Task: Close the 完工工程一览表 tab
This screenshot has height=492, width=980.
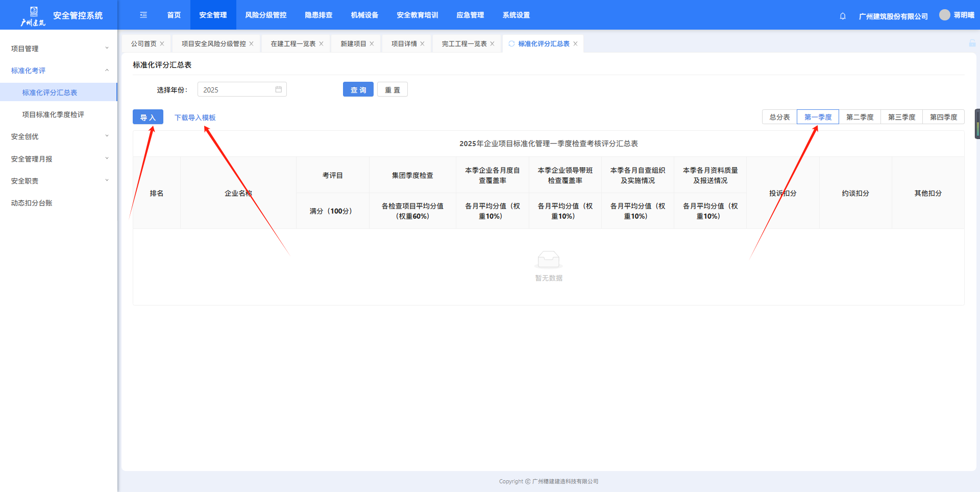Action: tap(492, 44)
